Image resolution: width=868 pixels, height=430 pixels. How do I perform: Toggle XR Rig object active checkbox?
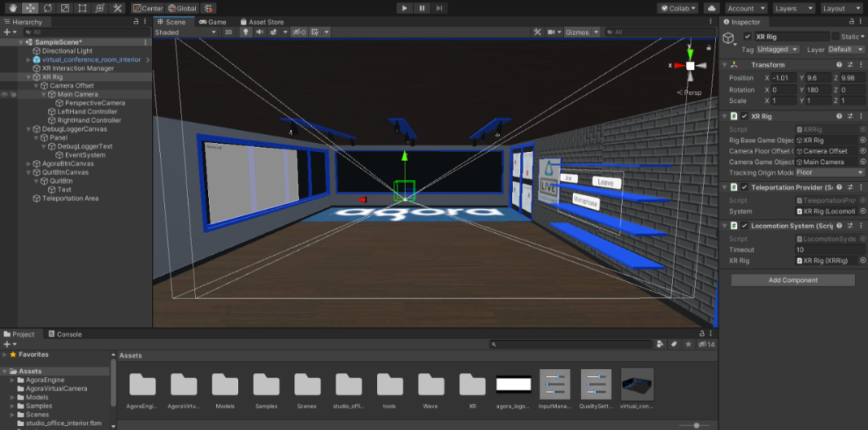(x=748, y=36)
